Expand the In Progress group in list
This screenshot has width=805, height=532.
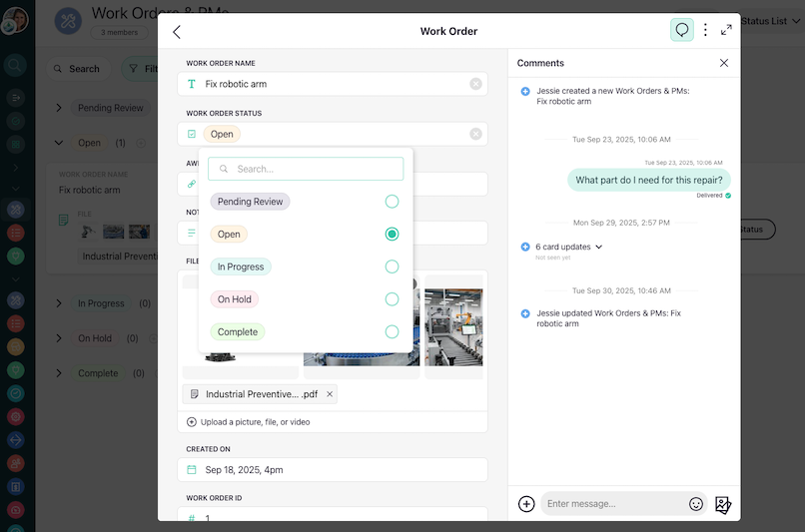[x=59, y=303]
